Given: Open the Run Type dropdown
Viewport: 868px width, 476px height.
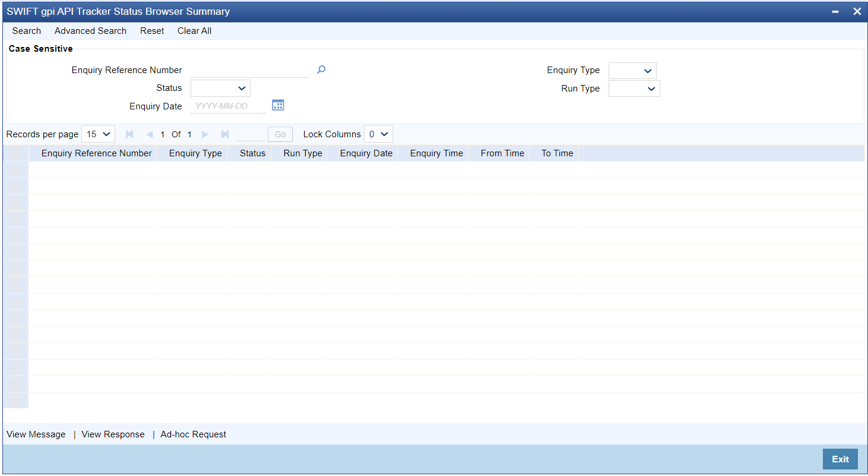Looking at the screenshot, I should (634, 89).
